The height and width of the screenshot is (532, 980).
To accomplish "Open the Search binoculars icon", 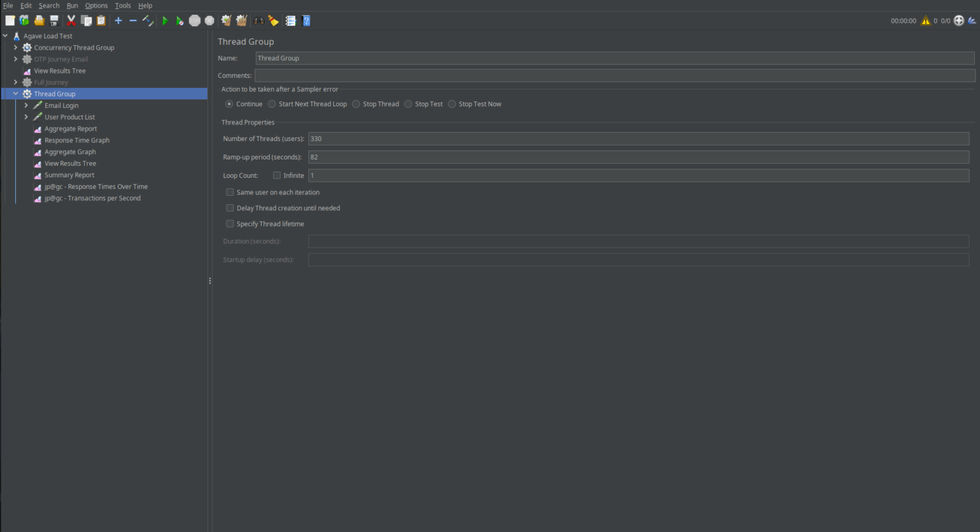I will click(258, 20).
